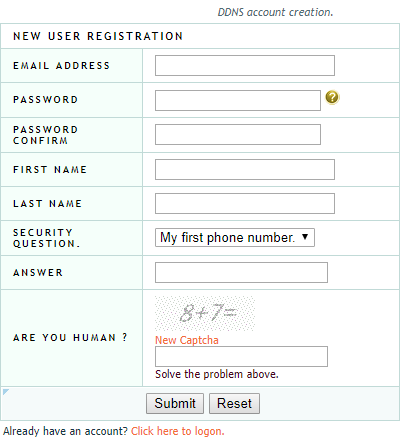
Task: Click the dropdown arrow beside My first phone number
Action: point(305,237)
